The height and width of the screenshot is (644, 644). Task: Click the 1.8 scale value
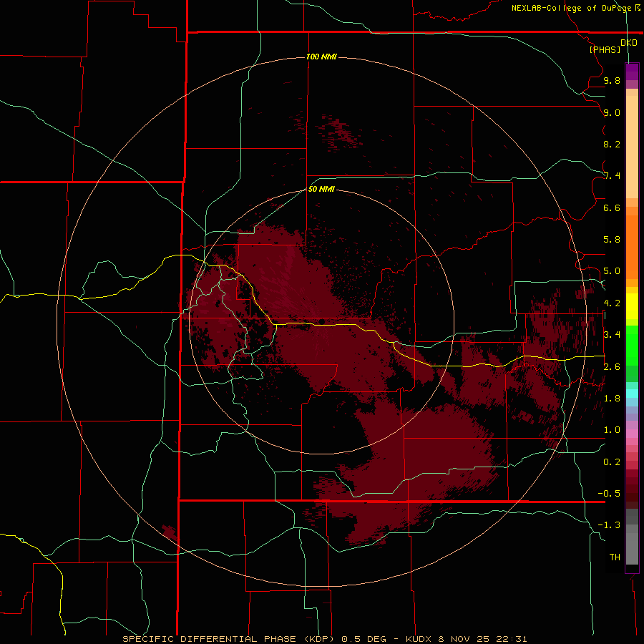pos(612,399)
